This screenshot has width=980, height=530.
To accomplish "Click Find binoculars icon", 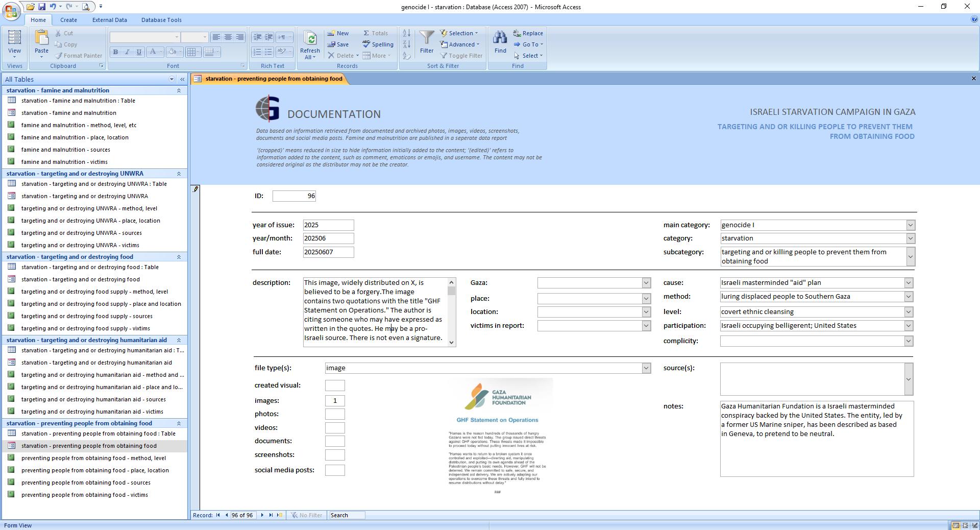I will coord(500,38).
